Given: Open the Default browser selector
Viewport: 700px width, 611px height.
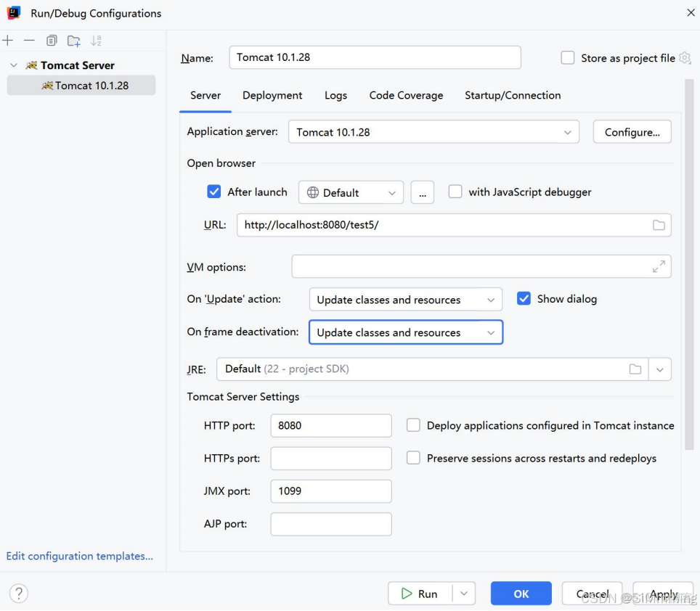Looking at the screenshot, I should tap(351, 192).
